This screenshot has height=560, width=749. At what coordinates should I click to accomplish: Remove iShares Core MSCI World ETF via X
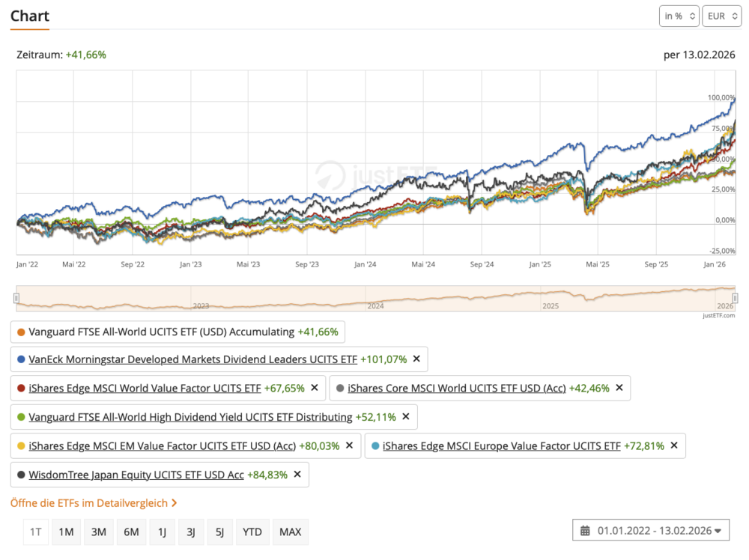coord(619,388)
